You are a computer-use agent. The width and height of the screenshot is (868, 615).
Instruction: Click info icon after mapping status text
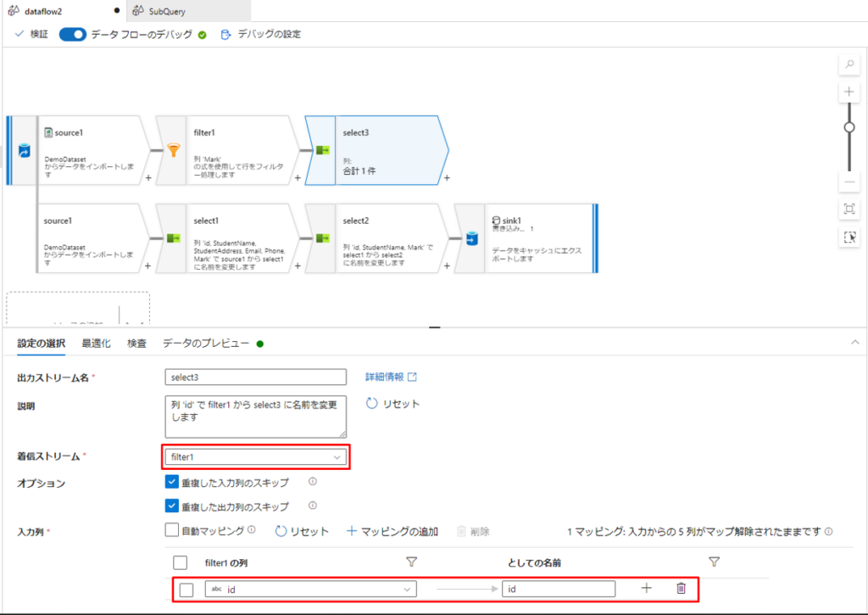(x=829, y=531)
